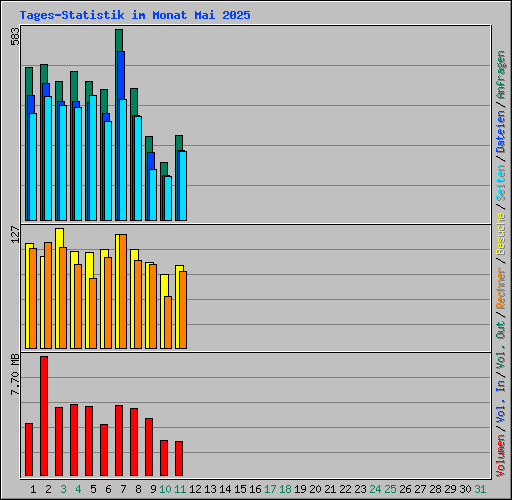Screen dimensions: 512x500
Task: Click day label '19' on the x-axis
Action: [x=300, y=489]
